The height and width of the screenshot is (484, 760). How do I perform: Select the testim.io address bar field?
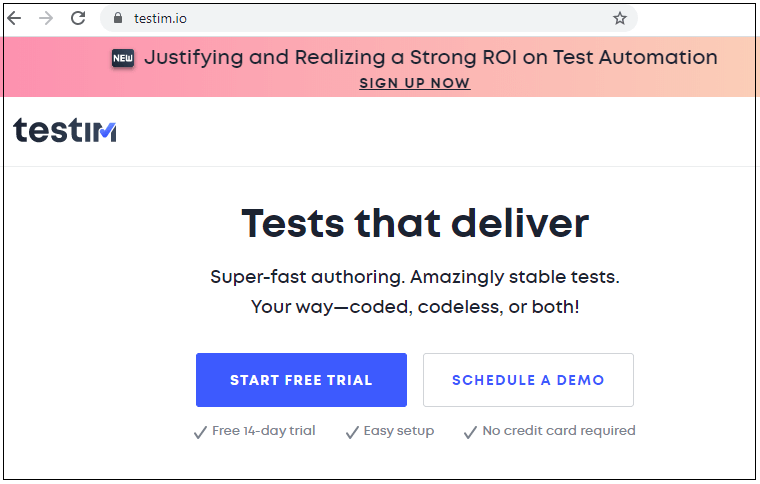coord(368,18)
